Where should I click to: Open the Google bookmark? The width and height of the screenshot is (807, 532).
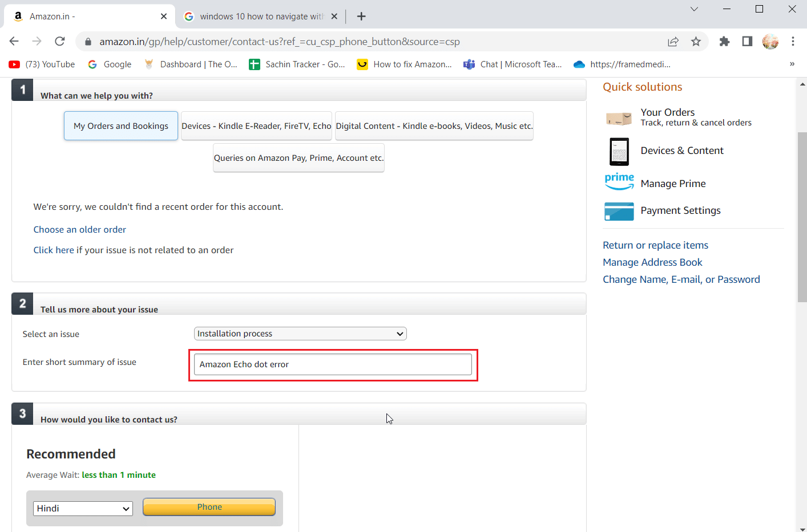[110, 64]
